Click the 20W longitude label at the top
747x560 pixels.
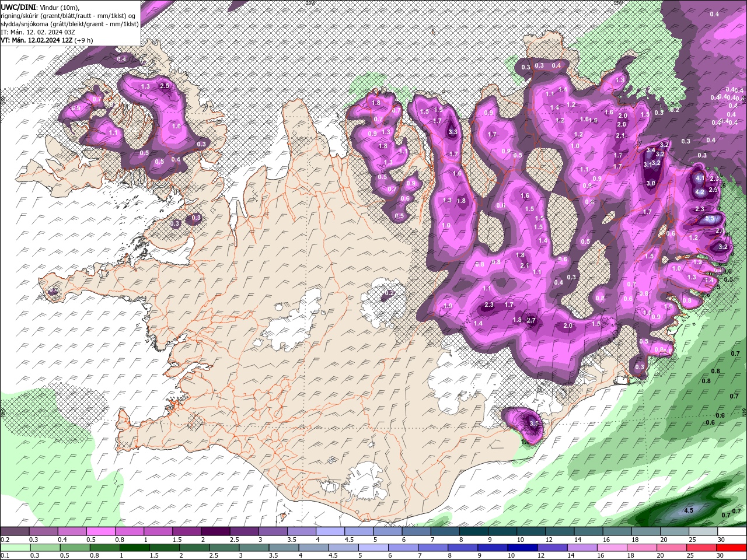click(309, 2)
